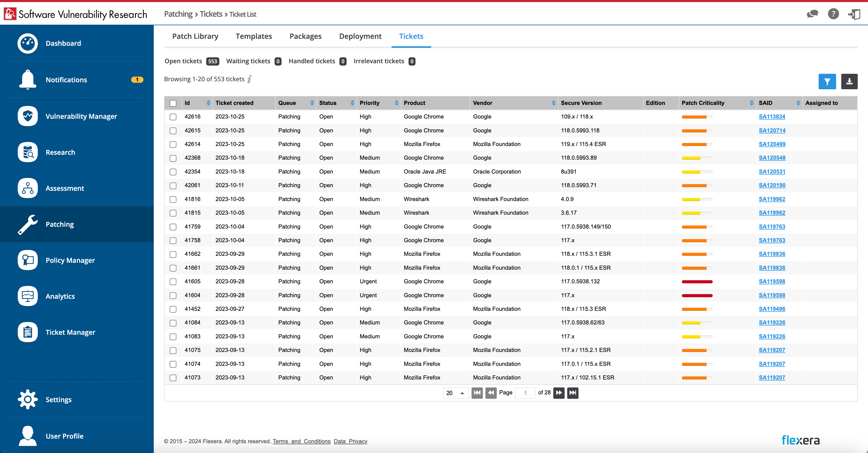The height and width of the screenshot is (453, 868).
Task: View Notifications with the bell icon
Action: [27, 79]
